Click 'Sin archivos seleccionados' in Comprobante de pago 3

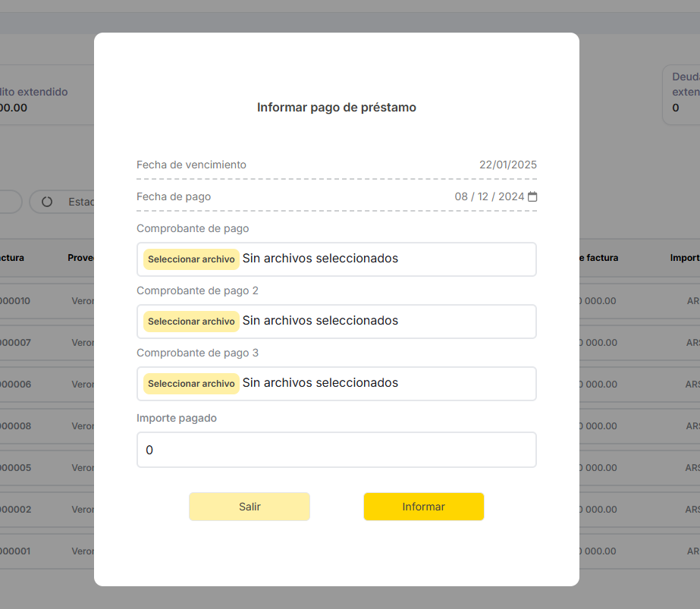point(320,383)
